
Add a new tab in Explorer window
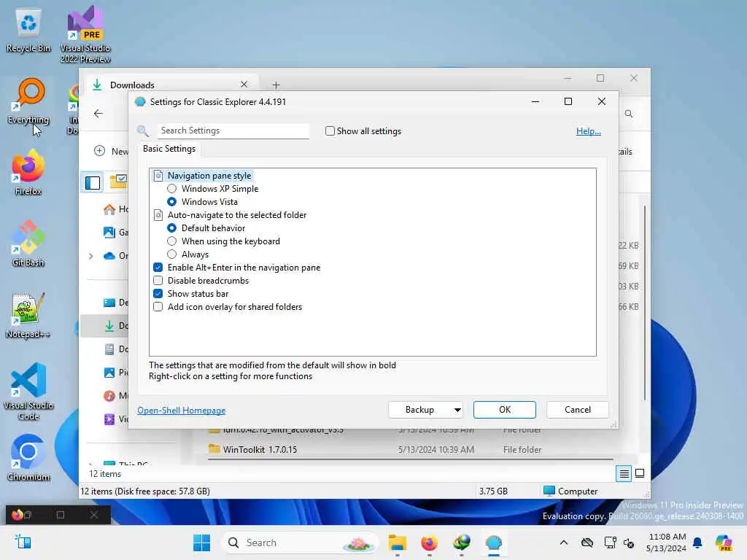pos(276,85)
